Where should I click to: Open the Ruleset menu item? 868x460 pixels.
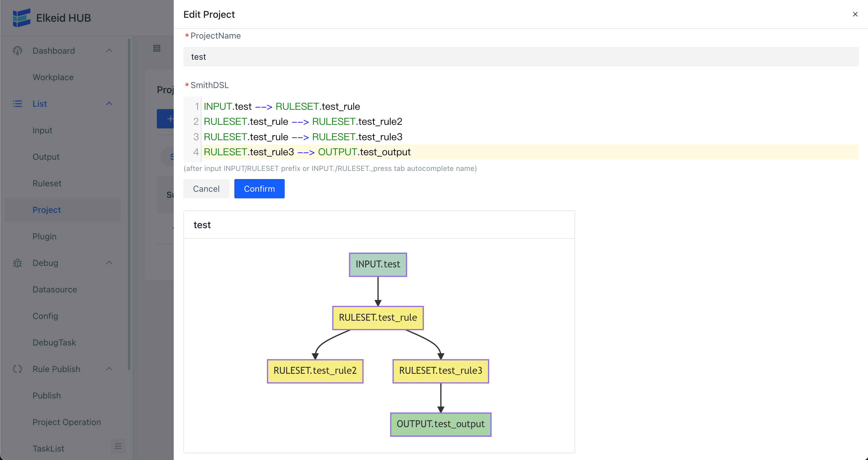(x=47, y=184)
